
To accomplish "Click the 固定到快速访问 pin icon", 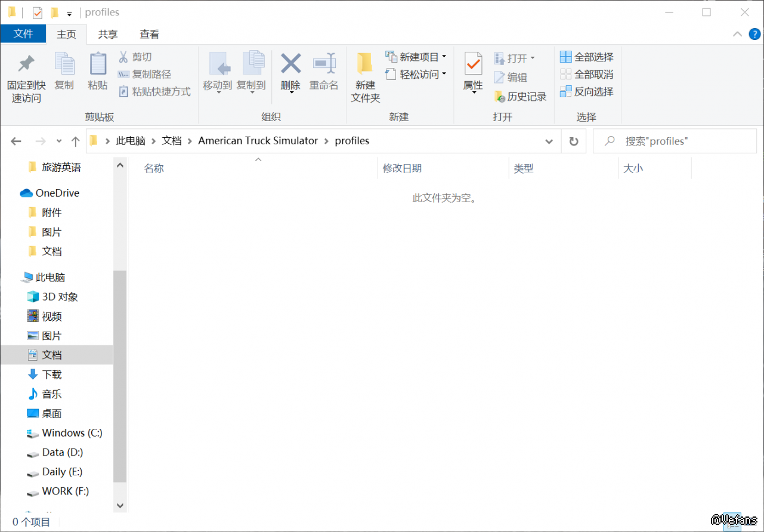I will (26, 64).
